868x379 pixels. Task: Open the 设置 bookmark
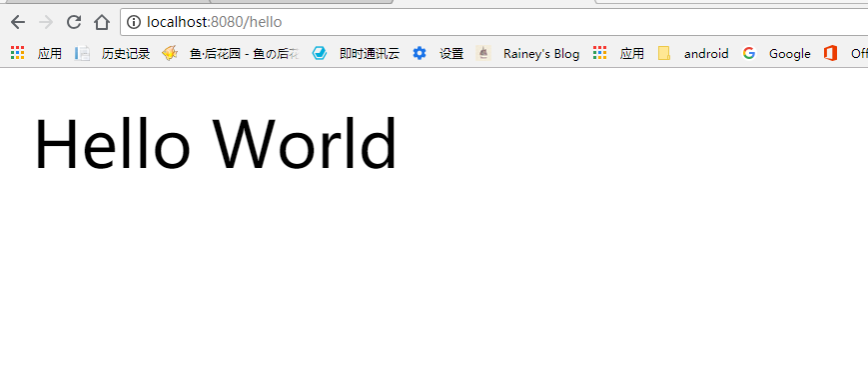(x=451, y=54)
